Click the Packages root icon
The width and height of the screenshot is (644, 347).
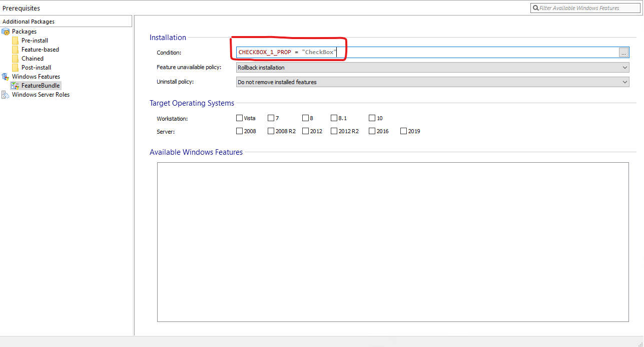6,32
